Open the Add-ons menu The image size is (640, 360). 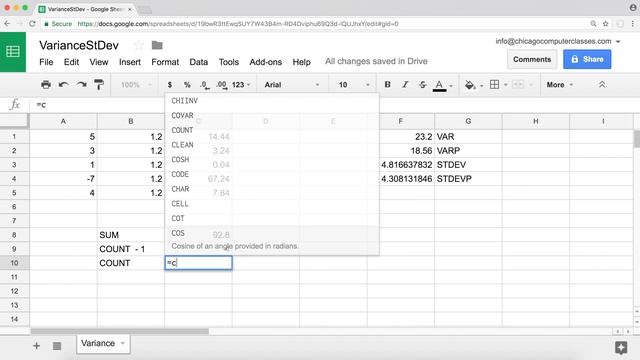point(266,62)
